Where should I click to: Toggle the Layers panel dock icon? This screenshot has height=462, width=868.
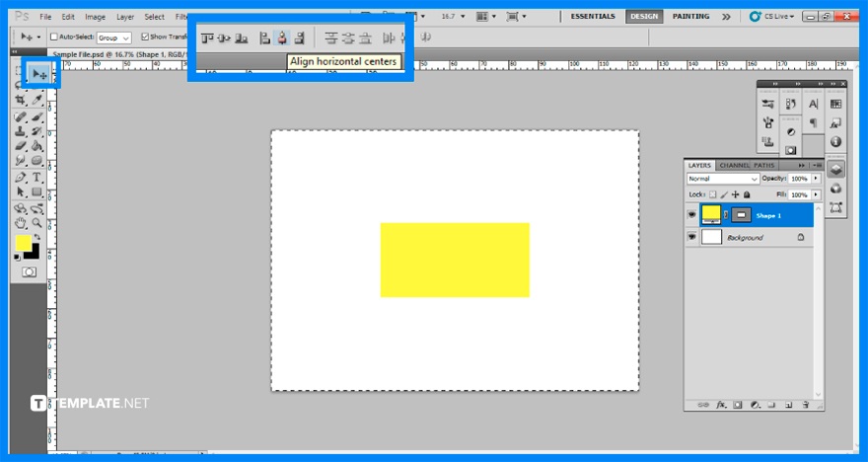tap(835, 170)
